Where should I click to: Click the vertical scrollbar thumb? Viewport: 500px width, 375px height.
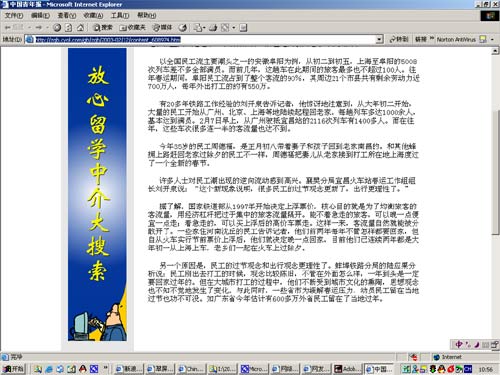click(495, 173)
